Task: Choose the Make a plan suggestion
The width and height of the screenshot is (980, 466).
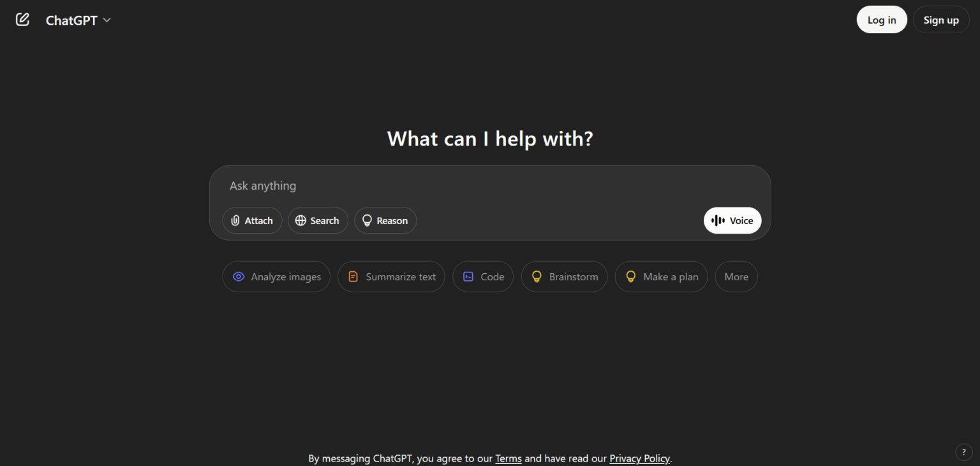Action: coord(661,277)
